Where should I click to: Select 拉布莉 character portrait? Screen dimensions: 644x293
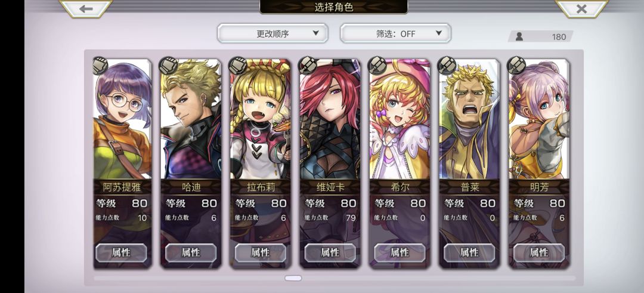[261, 119]
